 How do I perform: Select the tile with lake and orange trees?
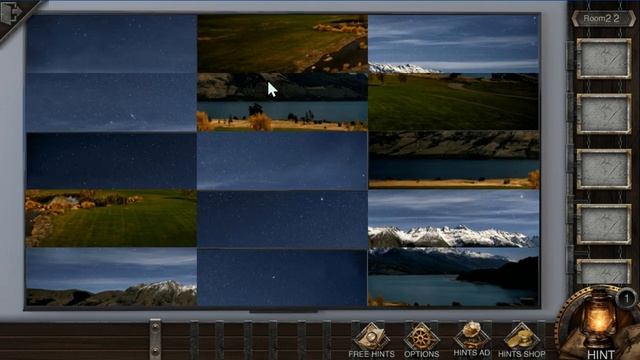pyautogui.click(x=282, y=102)
